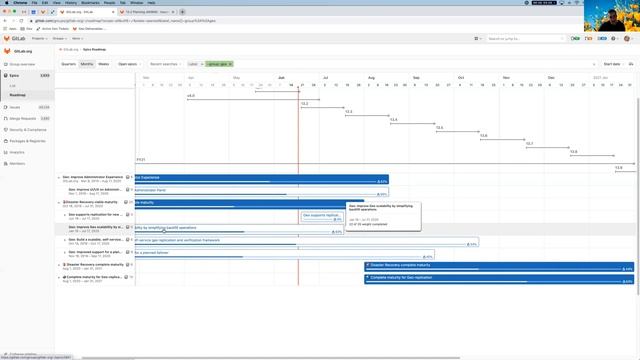Expand Complete maturity for Geo replication epic
The height and width of the screenshot is (360, 640).
pyautogui.click(x=58, y=278)
